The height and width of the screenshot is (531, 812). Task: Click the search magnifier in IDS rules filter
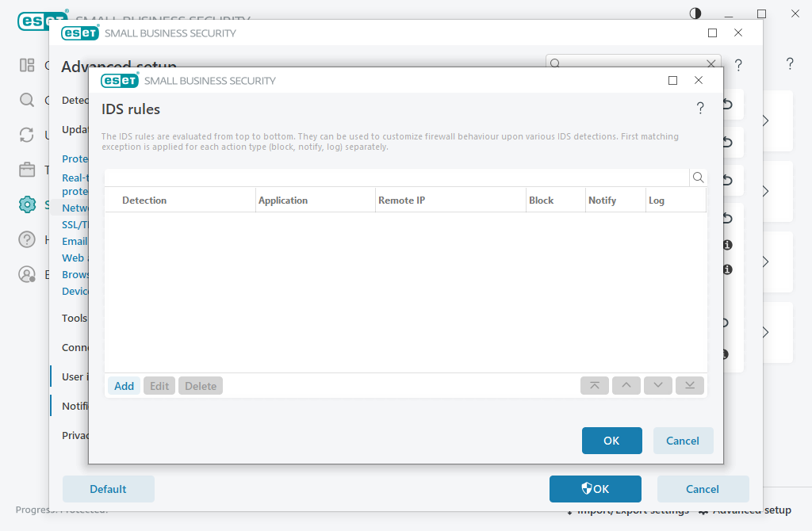(x=698, y=178)
